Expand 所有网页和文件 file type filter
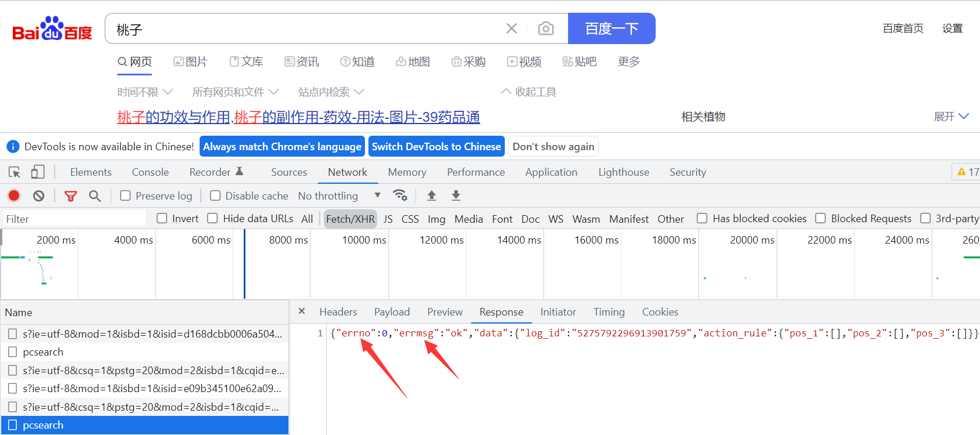Image resolution: width=980 pixels, height=435 pixels. 236,92
